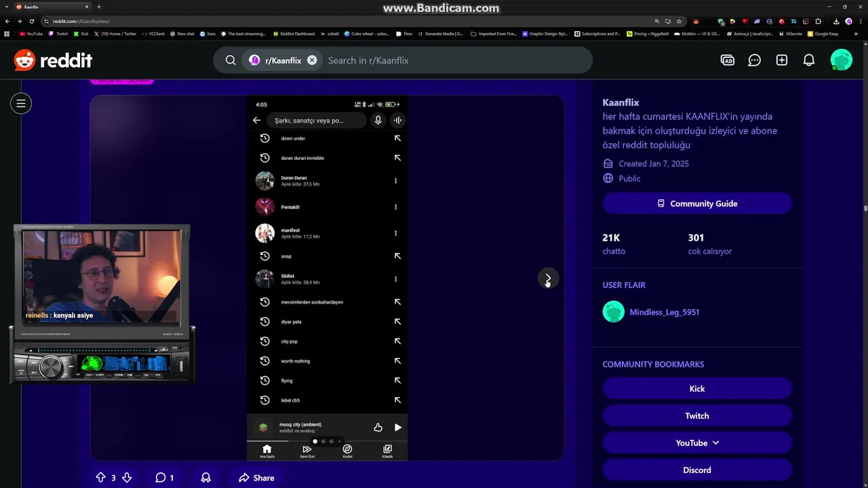
Task: Expand the YouTube bookmark dropdown
Action: pos(697,443)
